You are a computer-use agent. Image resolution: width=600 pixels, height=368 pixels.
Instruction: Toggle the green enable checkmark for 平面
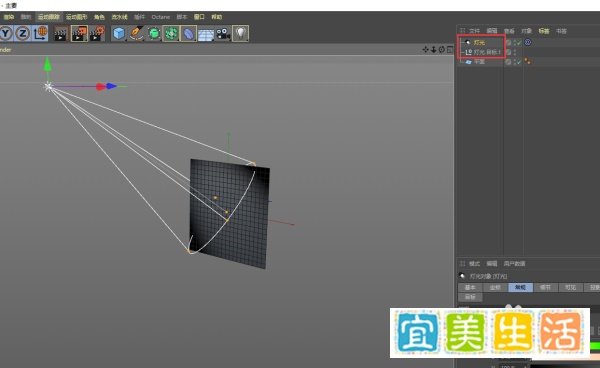click(519, 62)
